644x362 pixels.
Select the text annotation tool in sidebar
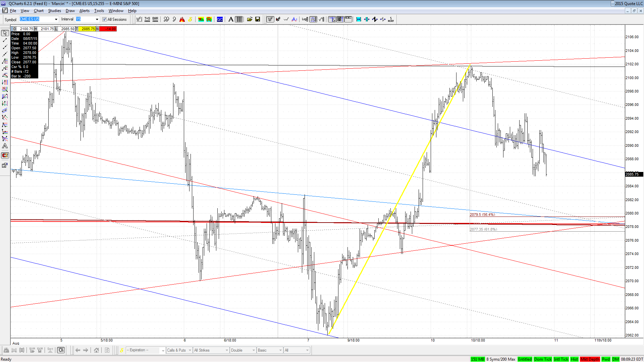coord(5,146)
